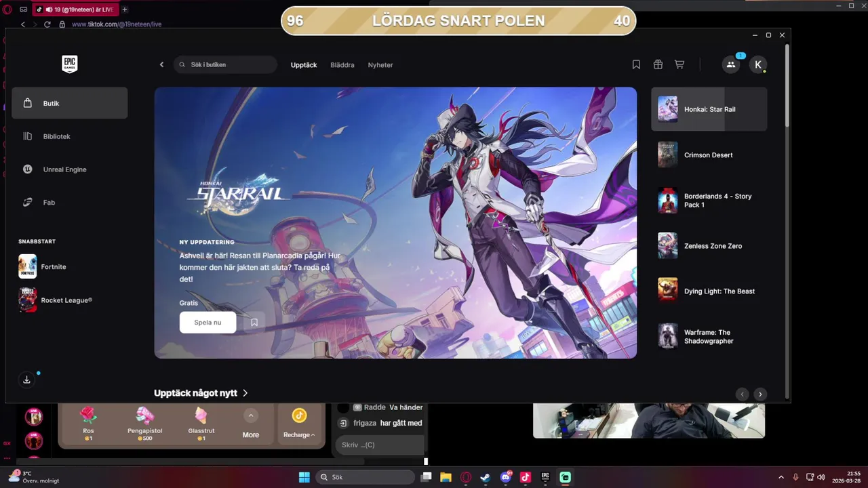
Task: Open File Explorer from the taskbar
Action: click(x=446, y=477)
